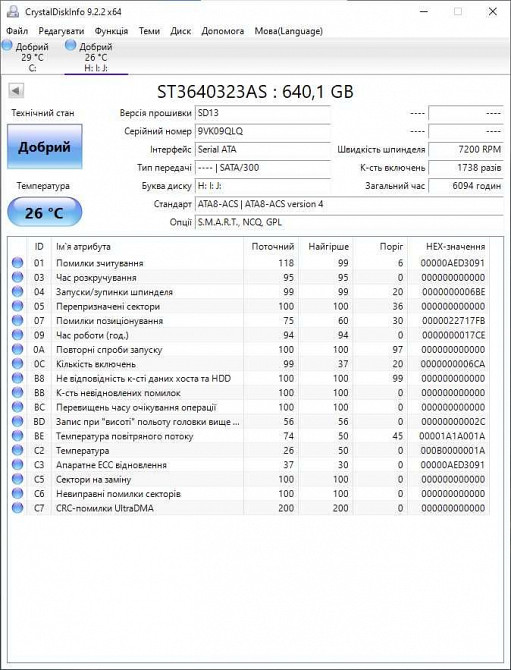Click the Поточний column header
The height and width of the screenshot is (670, 511).
(273, 247)
